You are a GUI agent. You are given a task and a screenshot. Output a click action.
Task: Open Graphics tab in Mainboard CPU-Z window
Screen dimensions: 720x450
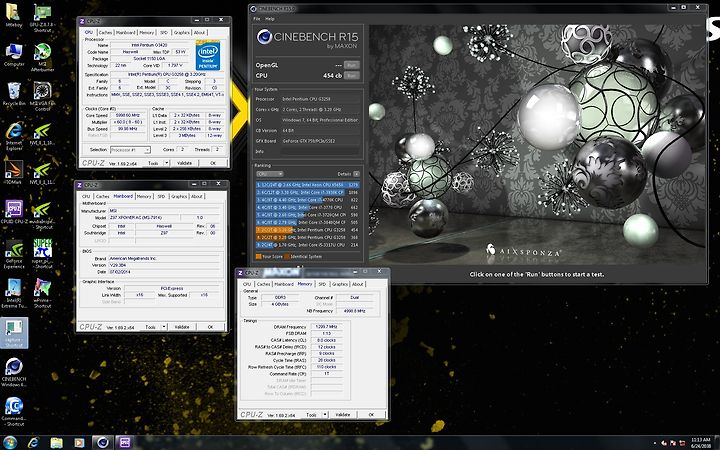179,197
